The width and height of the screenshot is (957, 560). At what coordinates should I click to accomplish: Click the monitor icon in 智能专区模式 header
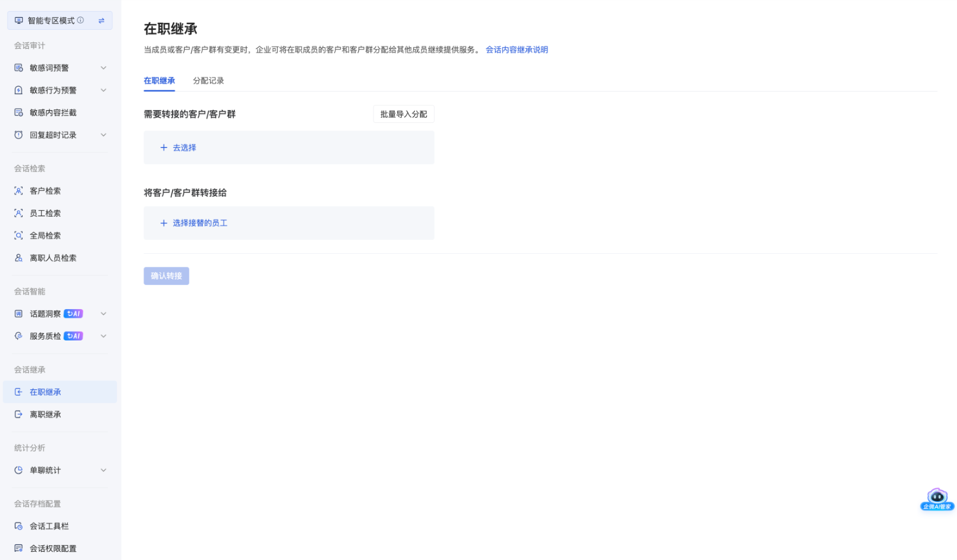click(19, 21)
